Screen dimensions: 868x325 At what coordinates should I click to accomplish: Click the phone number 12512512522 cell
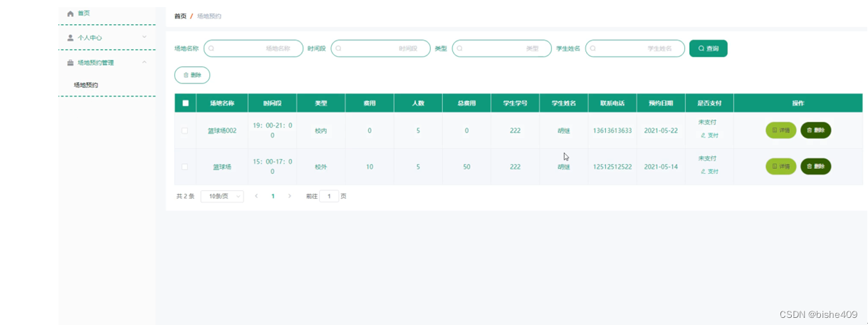point(612,167)
